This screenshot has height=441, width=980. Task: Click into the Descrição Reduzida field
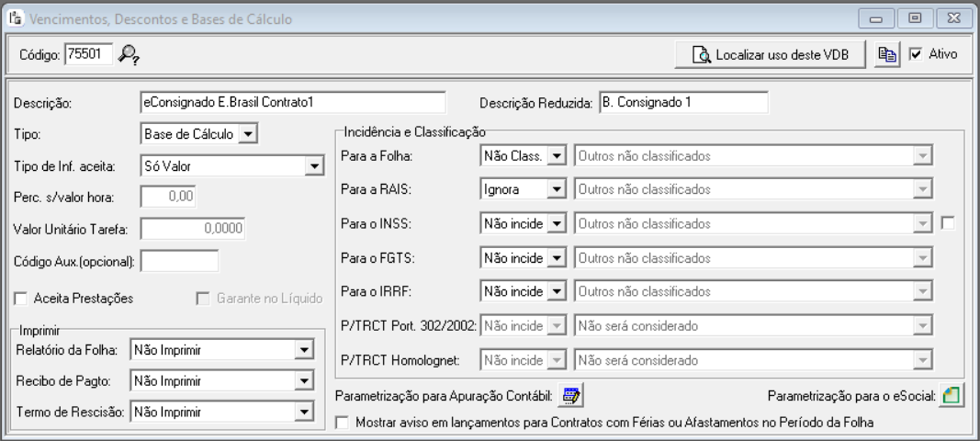click(681, 102)
